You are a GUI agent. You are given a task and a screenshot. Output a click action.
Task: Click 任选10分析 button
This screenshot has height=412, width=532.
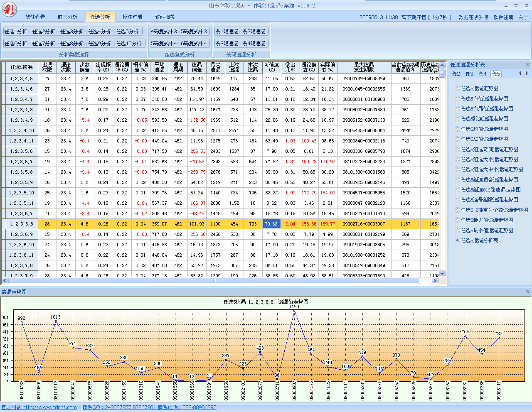pyautogui.click(x=128, y=44)
